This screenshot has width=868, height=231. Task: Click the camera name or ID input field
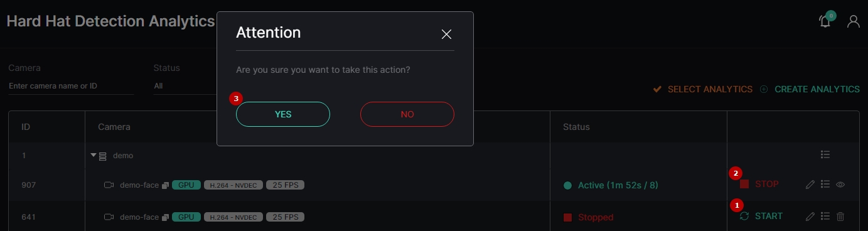[x=71, y=86]
